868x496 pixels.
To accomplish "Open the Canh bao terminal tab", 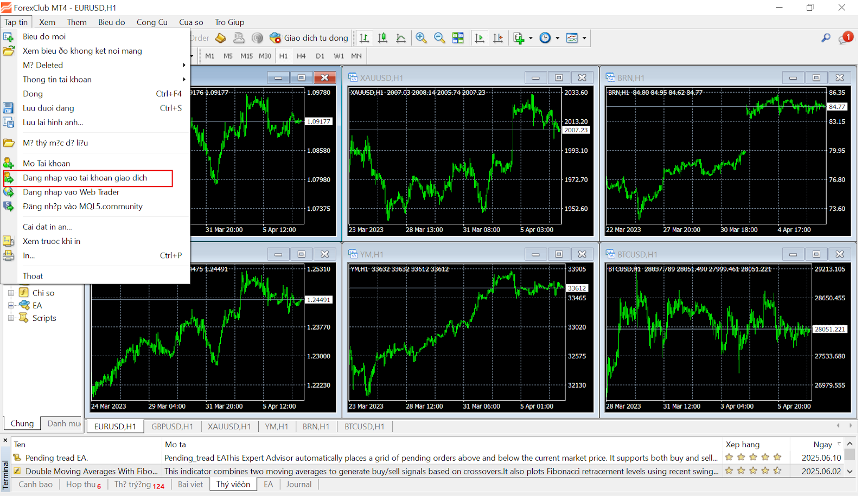I will point(36,484).
